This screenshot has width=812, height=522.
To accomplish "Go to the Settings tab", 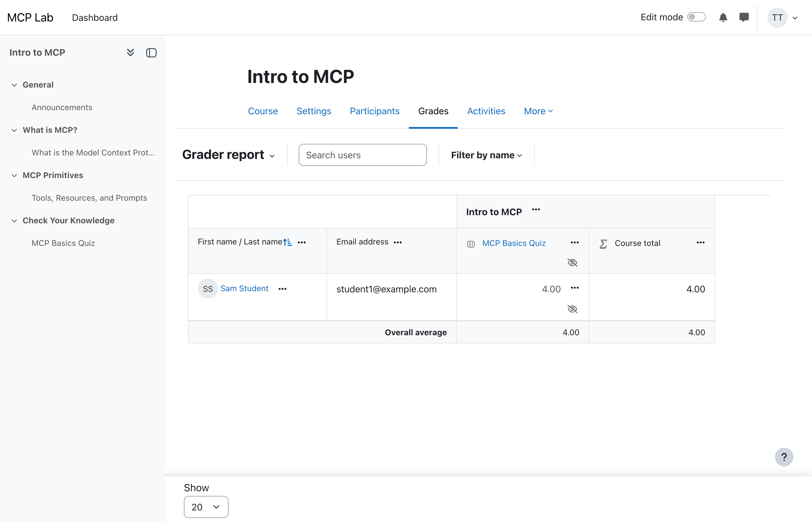I will click(314, 111).
